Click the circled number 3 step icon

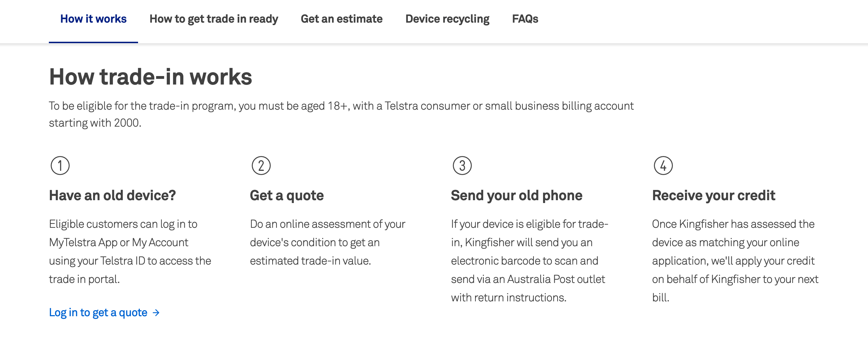pos(462,166)
